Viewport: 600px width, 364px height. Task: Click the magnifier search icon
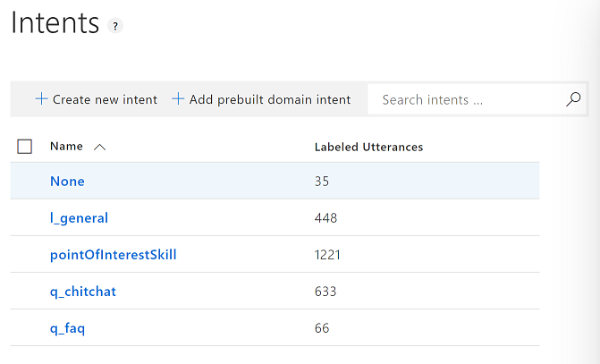[573, 99]
